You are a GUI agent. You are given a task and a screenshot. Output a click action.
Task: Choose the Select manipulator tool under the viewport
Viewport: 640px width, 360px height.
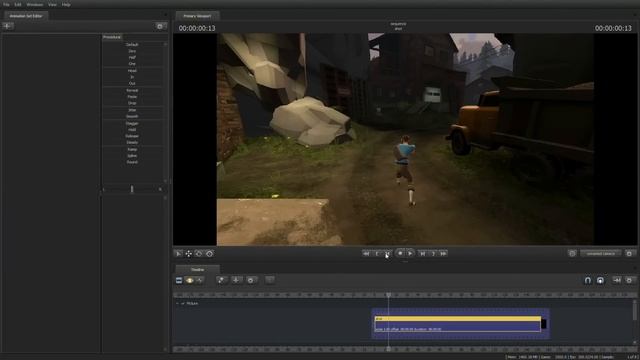[x=178, y=254]
